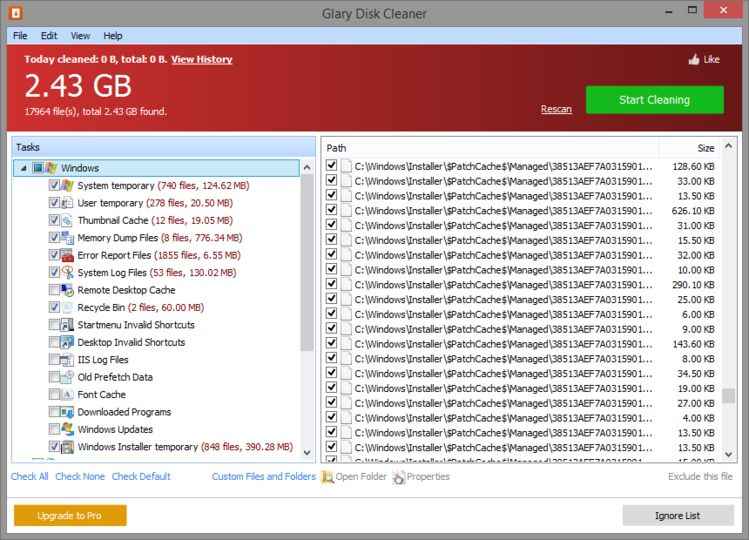Click the Upgrade to Pro button
The height and width of the screenshot is (540, 749).
(x=70, y=516)
